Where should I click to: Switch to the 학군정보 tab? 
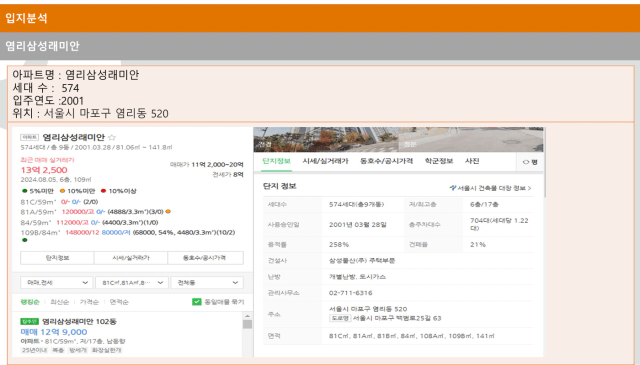tap(439, 161)
